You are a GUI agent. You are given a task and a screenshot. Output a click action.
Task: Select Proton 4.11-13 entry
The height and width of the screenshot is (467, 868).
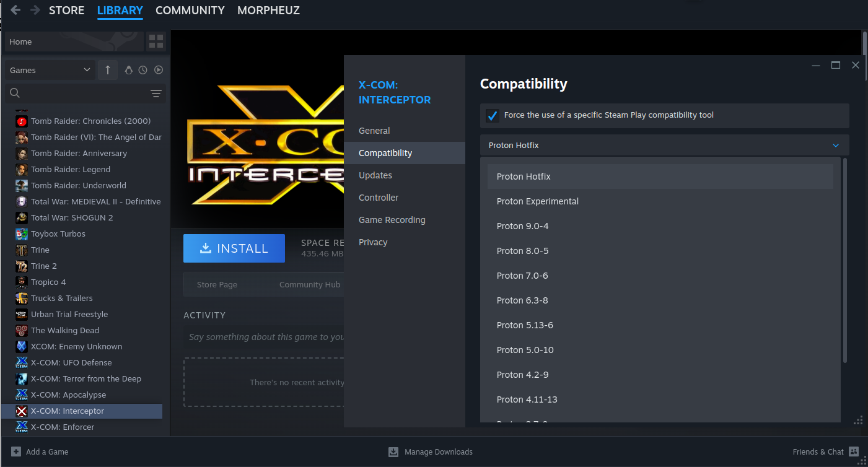click(x=660, y=399)
